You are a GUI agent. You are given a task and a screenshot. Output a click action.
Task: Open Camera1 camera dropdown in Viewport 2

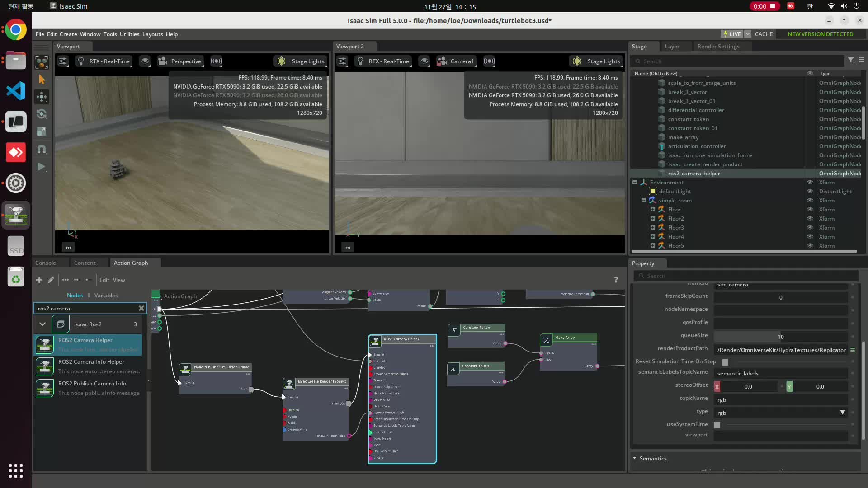click(456, 61)
